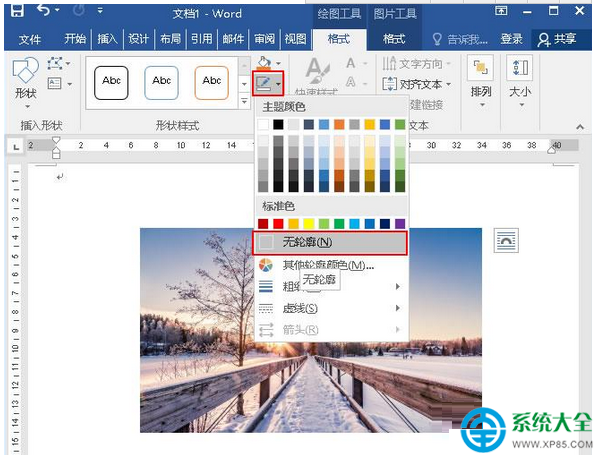Save the document with floppy icon
The height and width of the screenshot is (455, 595).
pyautogui.click(x=17, y=11)
